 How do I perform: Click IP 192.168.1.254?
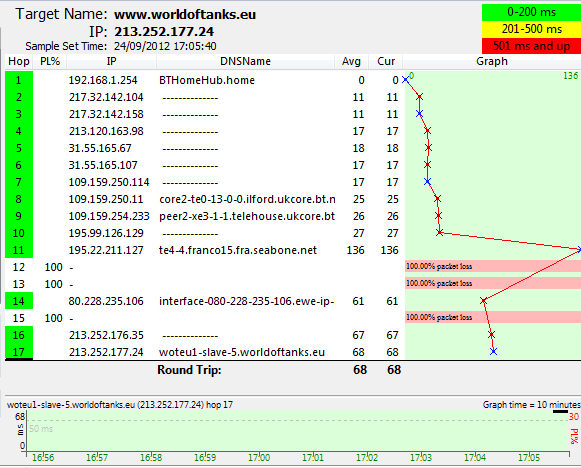coord(103,80)
